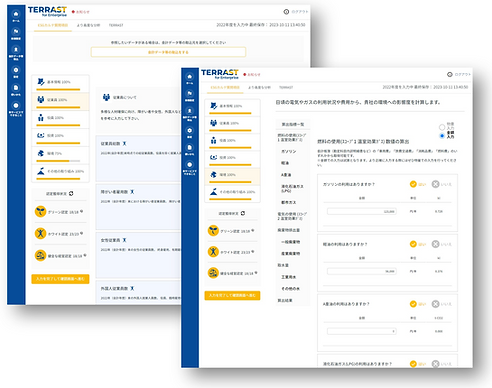Open gear settings icon in front window sidebar
The image size is (492, 388).
point(190,130)
